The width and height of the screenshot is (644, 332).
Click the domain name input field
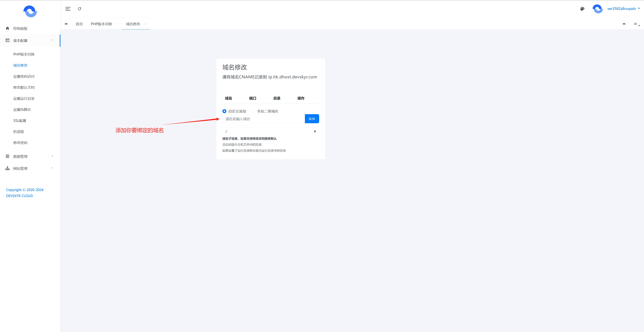click(x=263, y=119)
